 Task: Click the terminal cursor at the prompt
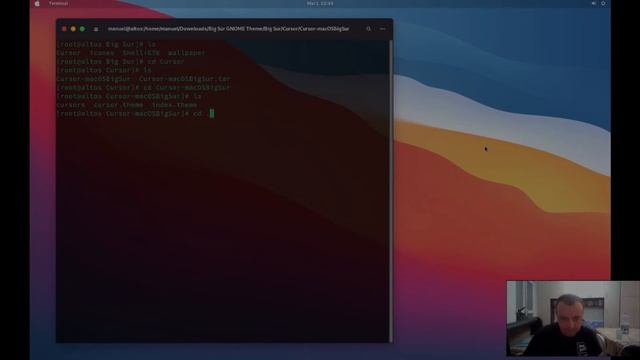212,113
